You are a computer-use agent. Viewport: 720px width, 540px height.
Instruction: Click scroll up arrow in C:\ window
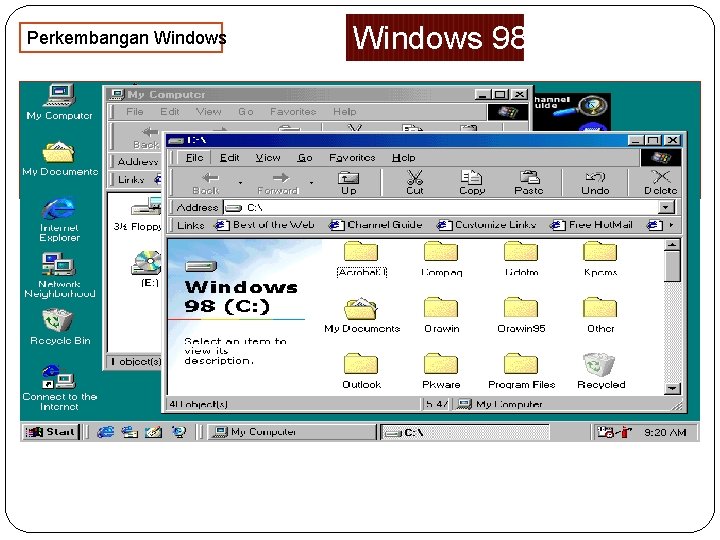point(672,245)
